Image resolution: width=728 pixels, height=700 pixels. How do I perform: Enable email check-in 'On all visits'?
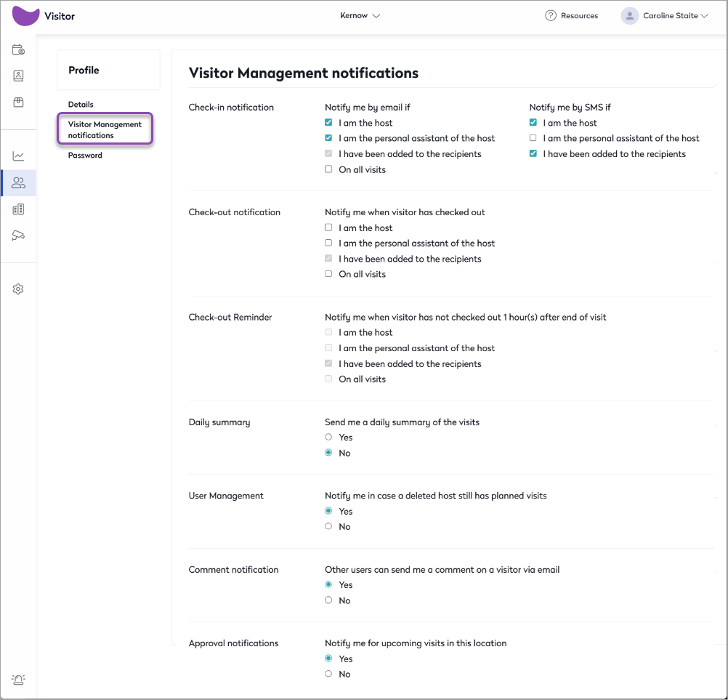click(x=328, y=169)
